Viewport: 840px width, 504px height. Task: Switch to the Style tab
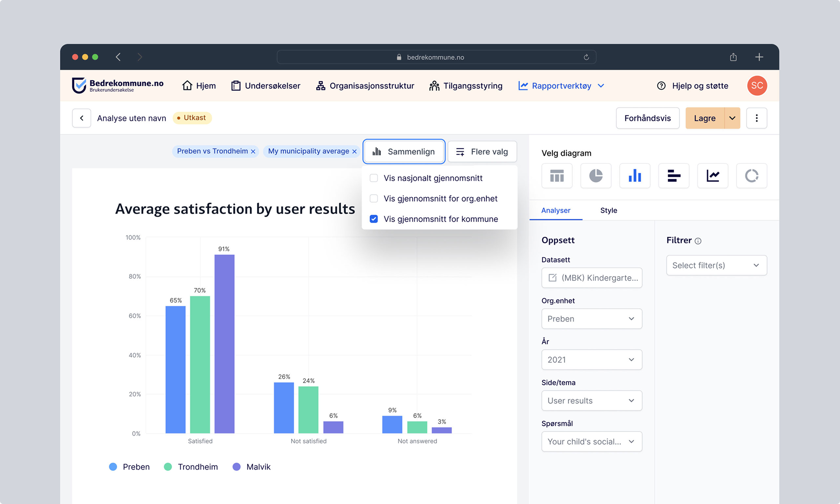pyautogui.click(x=609, y=210)
